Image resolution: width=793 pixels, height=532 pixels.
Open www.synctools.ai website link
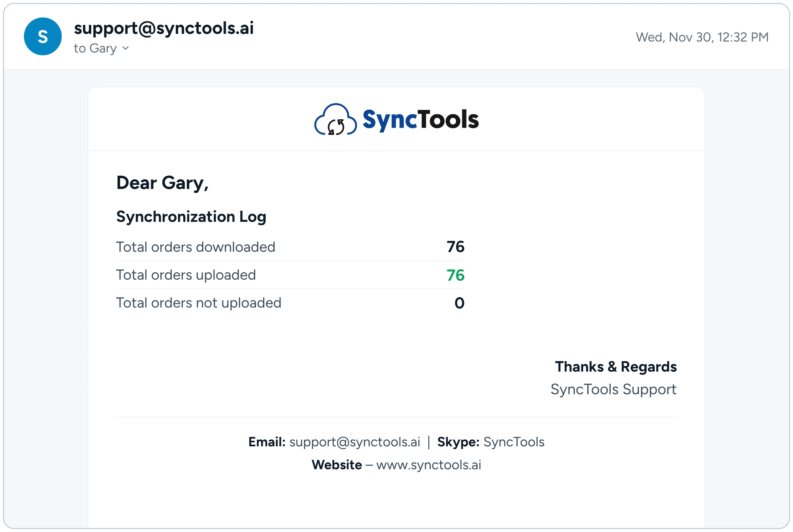429,465
